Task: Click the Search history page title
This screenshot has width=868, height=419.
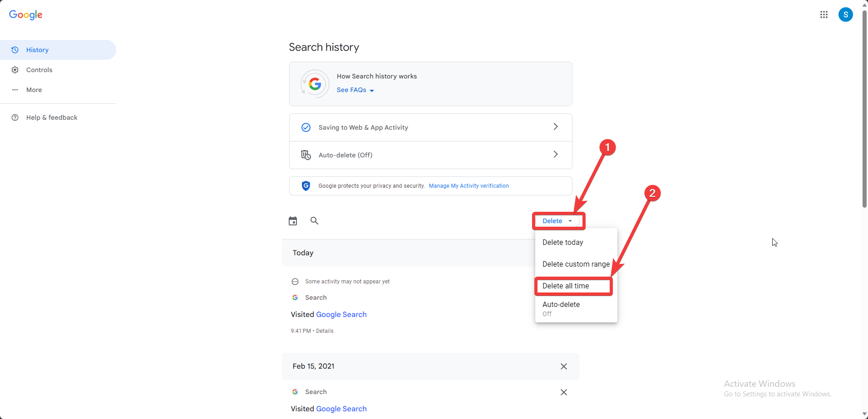Action: tap(324, 47)
